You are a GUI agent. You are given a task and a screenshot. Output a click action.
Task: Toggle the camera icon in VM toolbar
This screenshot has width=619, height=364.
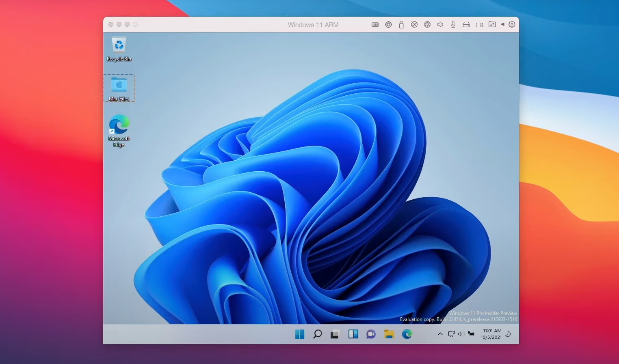[x=479, y=25]
